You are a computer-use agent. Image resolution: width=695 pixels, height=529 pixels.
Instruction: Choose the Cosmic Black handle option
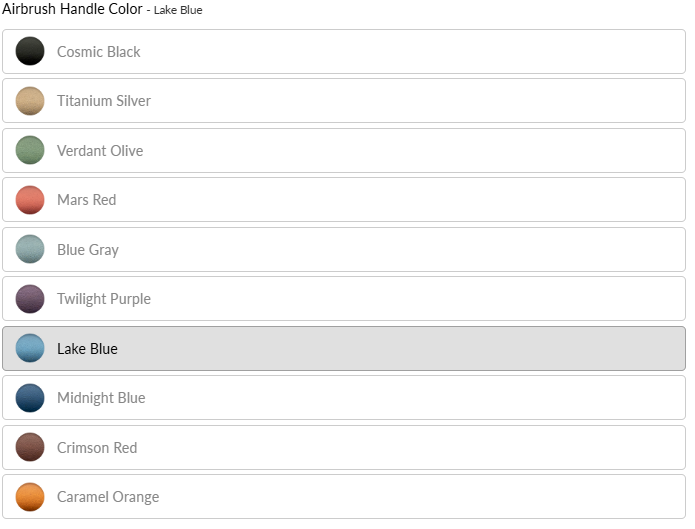pos(99,52)
